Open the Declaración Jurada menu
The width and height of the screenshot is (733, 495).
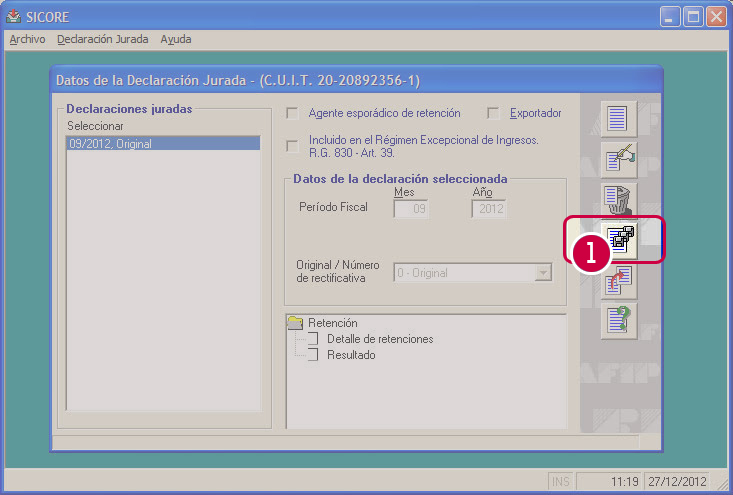(102, 39)
